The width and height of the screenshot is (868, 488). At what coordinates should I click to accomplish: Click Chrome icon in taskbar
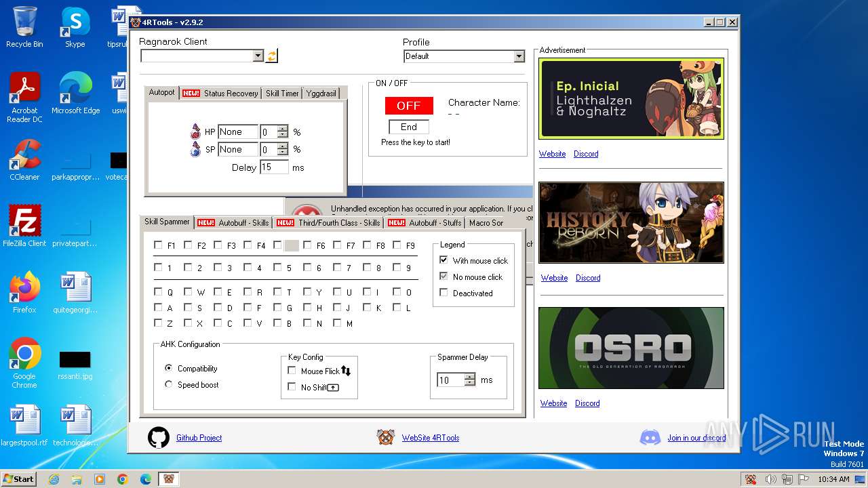pos(123,479)
